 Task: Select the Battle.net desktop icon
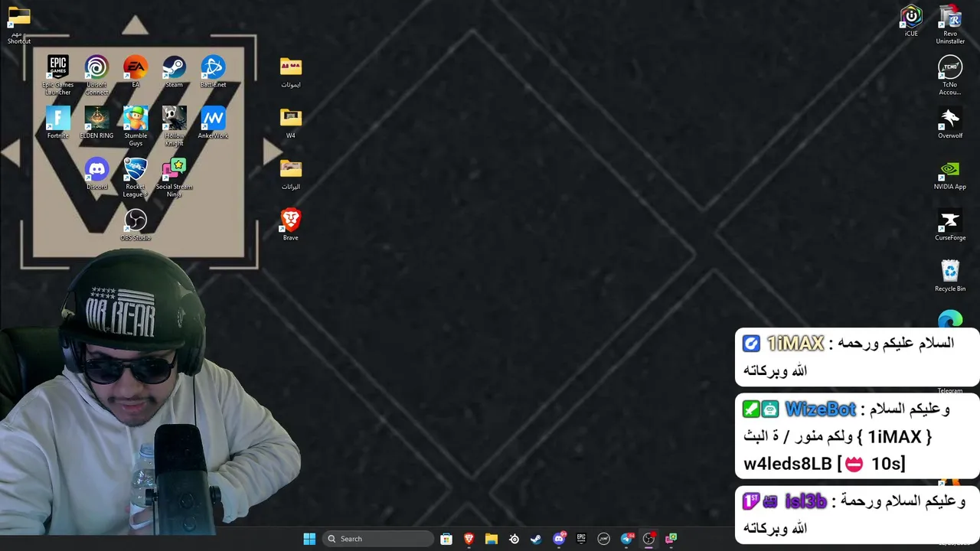pos(213,71)
